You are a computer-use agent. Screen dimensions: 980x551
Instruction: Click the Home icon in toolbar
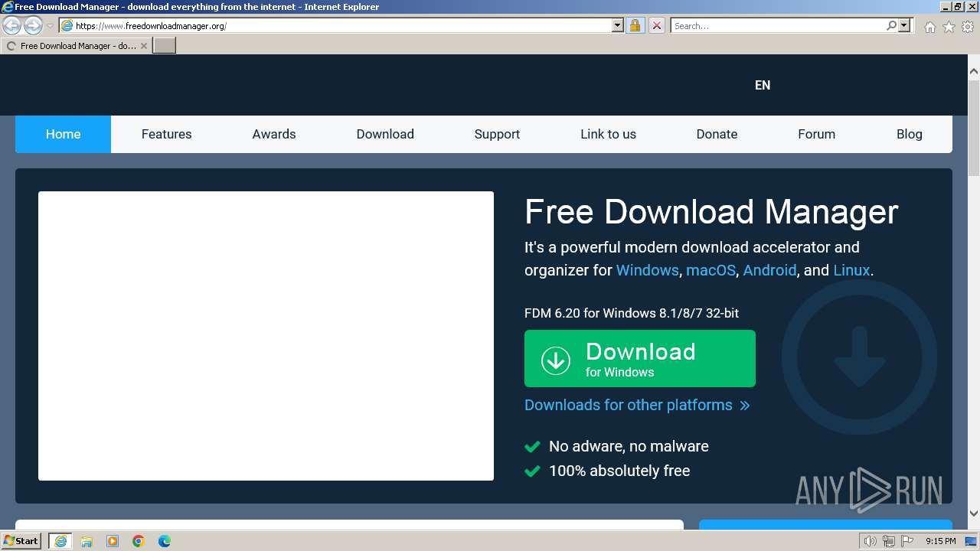[x=929, y=27]
